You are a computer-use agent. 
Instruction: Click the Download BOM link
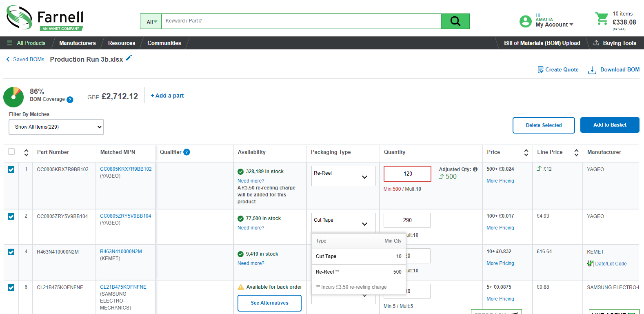(x=620, y=70)
